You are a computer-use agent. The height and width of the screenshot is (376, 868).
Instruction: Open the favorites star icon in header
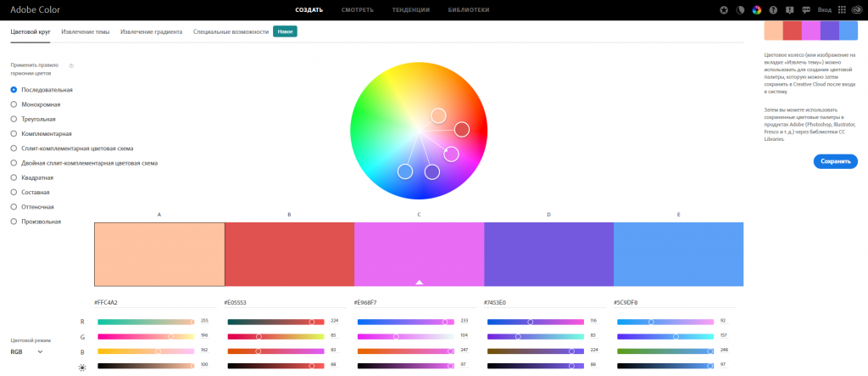tap(724, 10)
